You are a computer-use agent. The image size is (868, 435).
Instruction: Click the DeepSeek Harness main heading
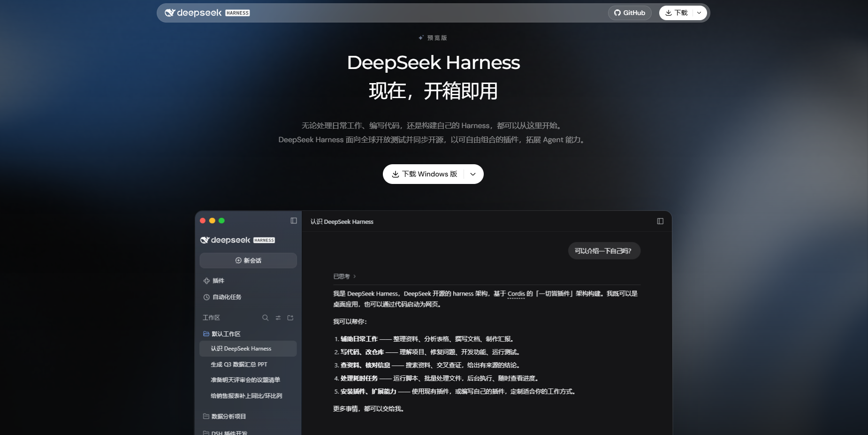[x=434, y=62]
